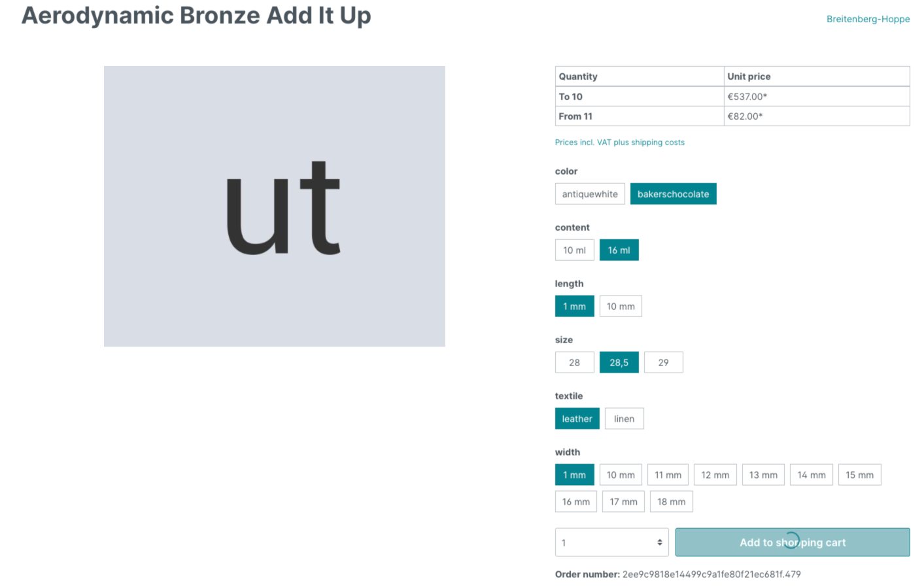Pick the 16 ml content option
The height and width of the screenshot is (587, 924).
619,250
